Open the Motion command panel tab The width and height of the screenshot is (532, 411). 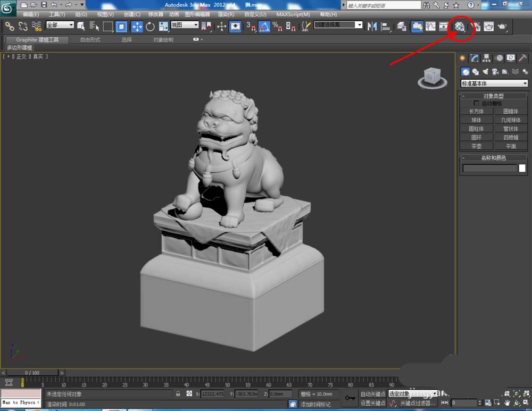(x=499, y=58)
